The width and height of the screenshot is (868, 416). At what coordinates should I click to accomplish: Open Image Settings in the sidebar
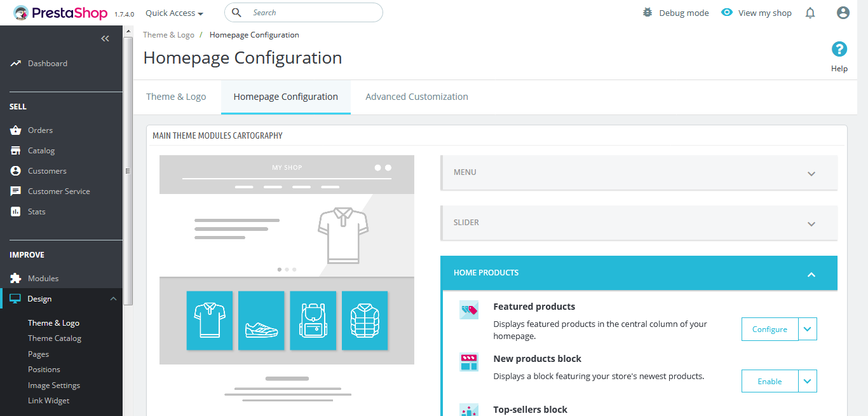(x=54, y=385)
